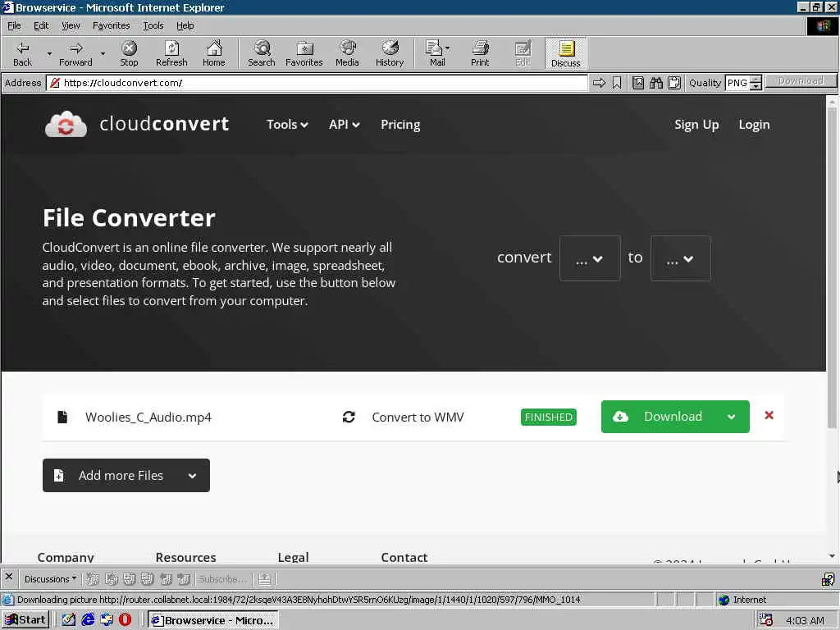Open the Favorites toolbar pane
840x630 pixels.
pos(304,53)
